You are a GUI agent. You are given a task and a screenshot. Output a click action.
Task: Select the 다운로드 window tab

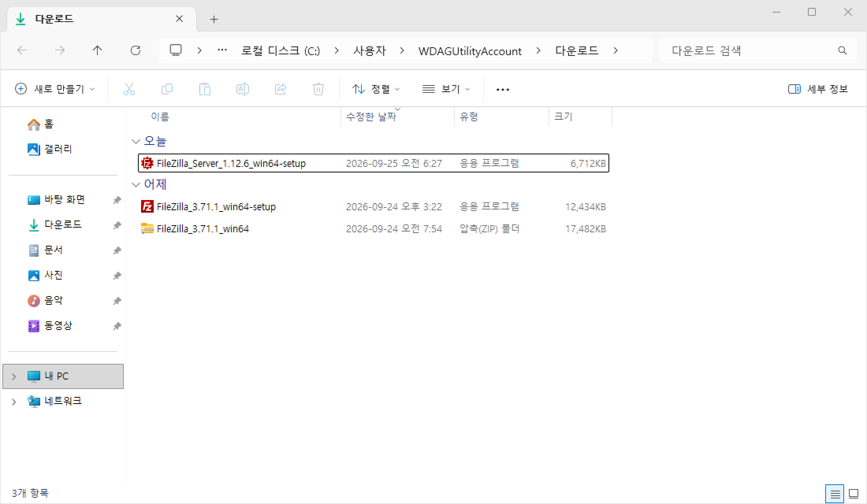(x=102, y=19)
